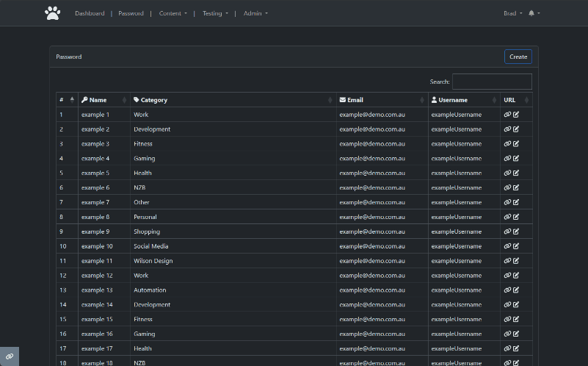Click edit icon for example 3
Image resolution: width=588 pixels, height=366 pixels.
[516, 144]
